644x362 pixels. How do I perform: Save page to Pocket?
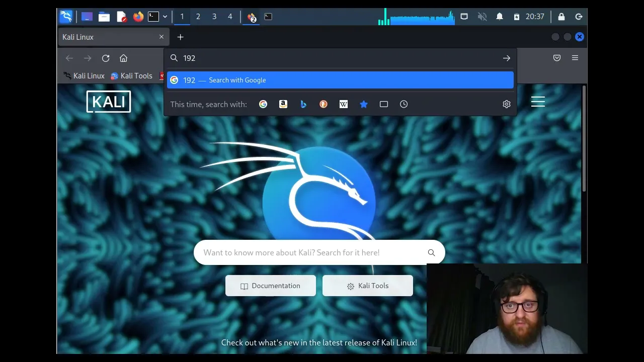pos(557,58)
